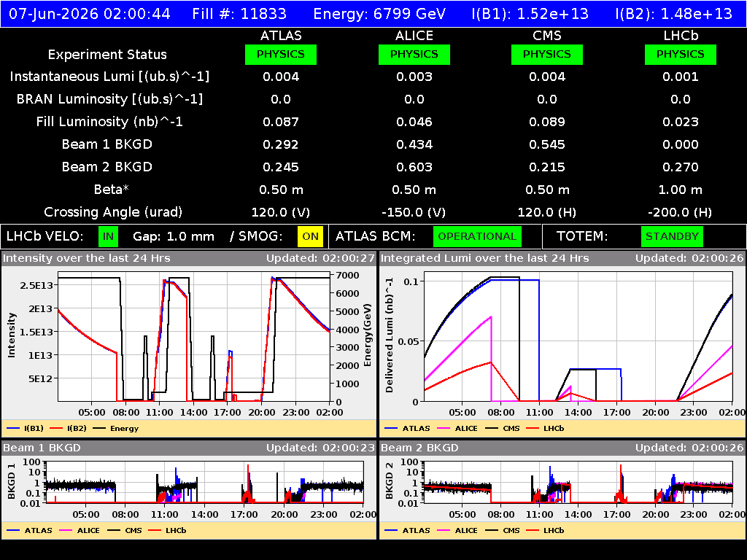The image size is (747, 560).
Task: Click CMS legend entry in Beam 1 BKGD chart
Action: pos(125,531)
